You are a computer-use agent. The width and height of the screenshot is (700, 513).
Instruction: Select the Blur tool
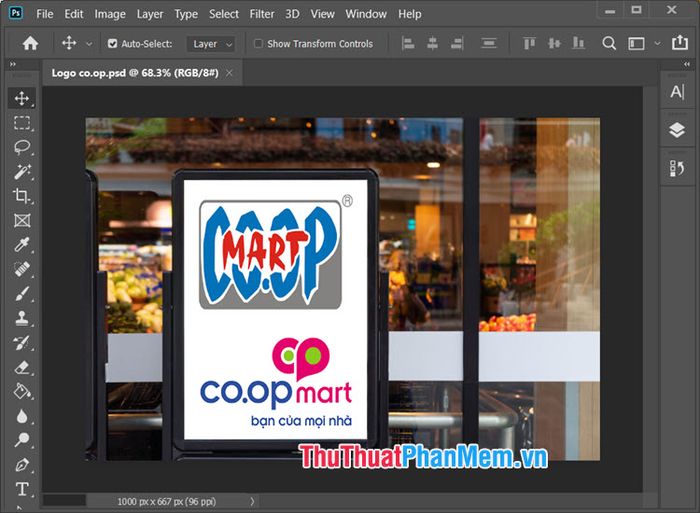(22, 416)
